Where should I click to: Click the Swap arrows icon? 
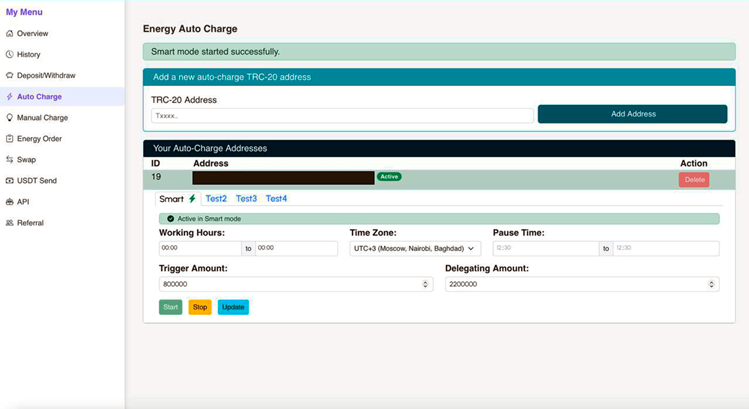[x=10, y=159]
